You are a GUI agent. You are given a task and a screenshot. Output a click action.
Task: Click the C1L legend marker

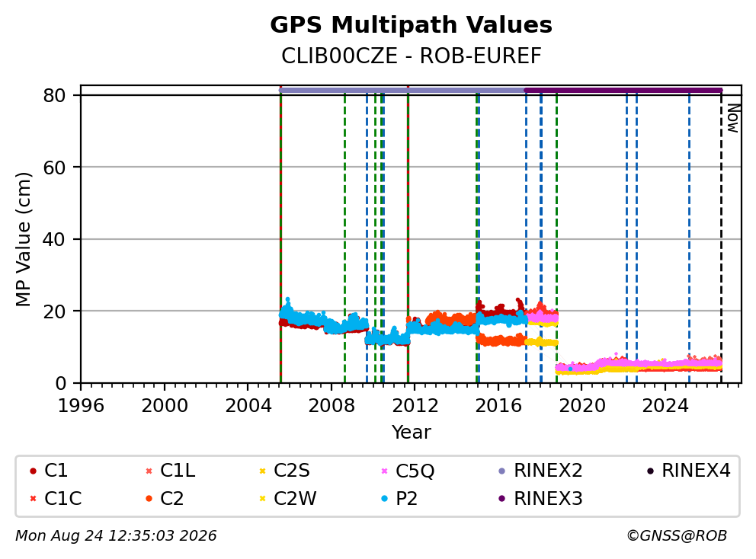coord(149,471)
